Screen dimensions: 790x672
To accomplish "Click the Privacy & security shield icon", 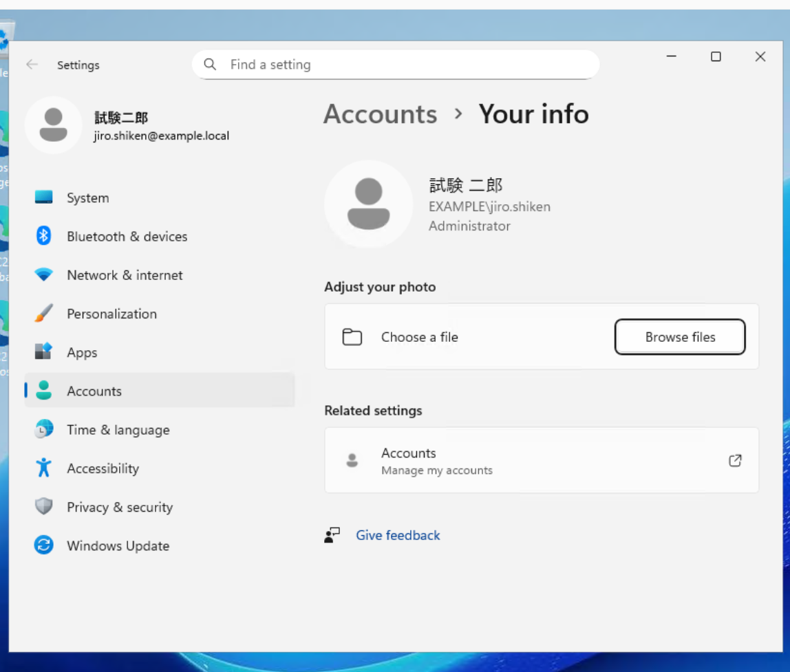I will point(44,507).
